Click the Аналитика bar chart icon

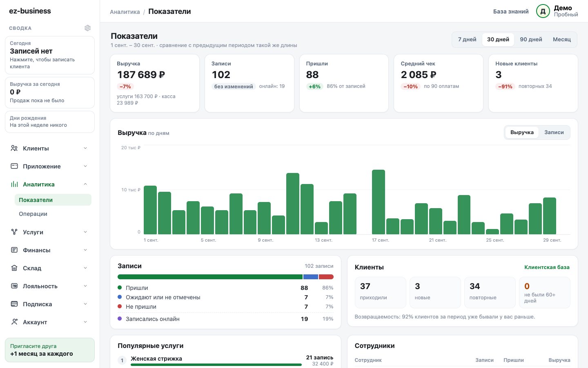(14, 184)
